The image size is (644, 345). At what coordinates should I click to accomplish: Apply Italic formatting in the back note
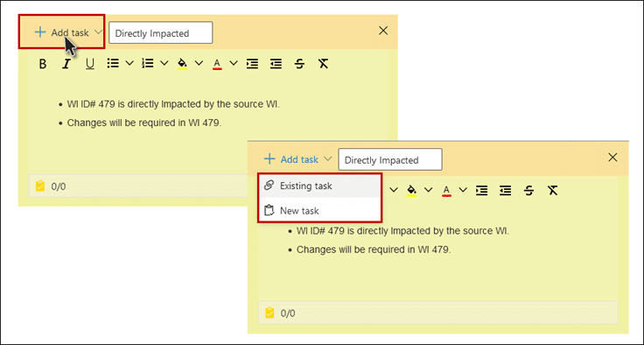pyautogui.click(x=66, y=64)
